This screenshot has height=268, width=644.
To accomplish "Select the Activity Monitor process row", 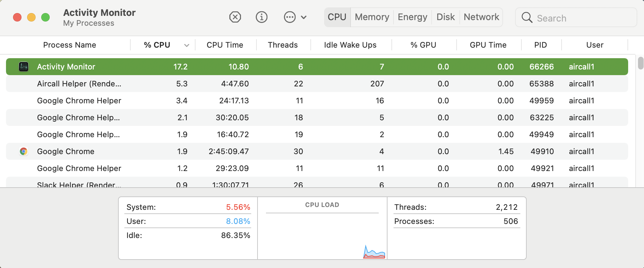I will pos(317,67).
